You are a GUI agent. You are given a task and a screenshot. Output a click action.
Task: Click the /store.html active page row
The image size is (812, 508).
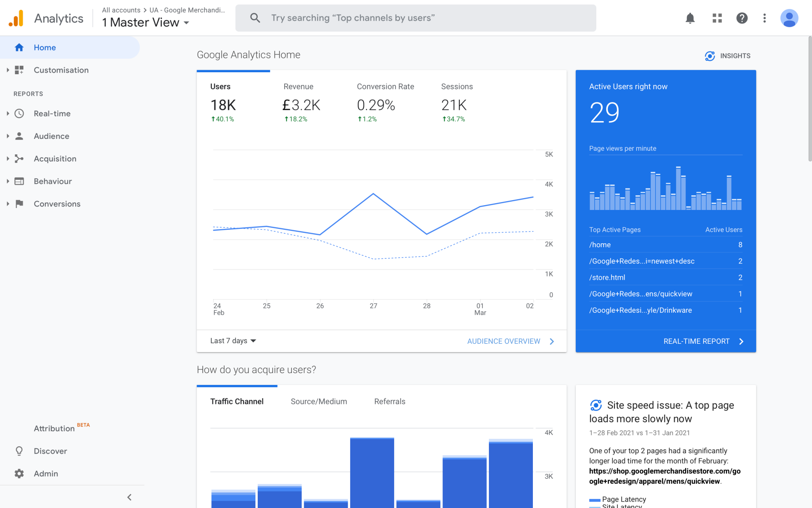pos(665,277)
